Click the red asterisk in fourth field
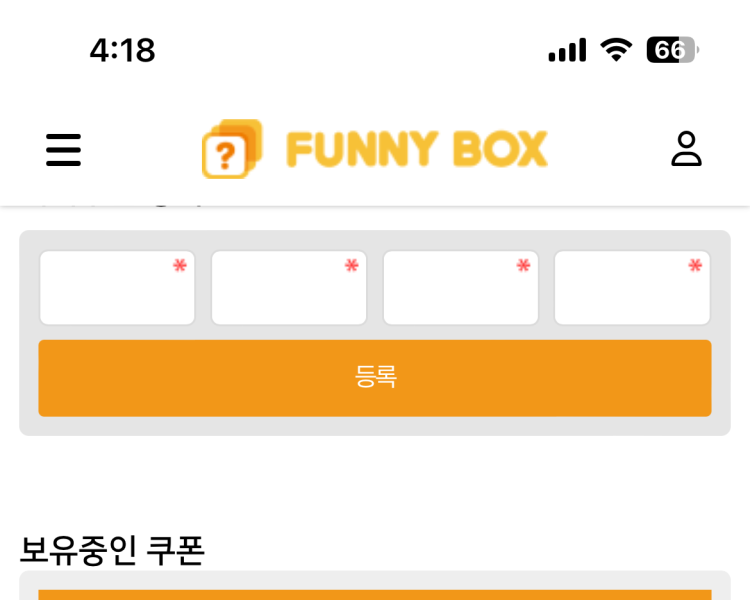The image size is (750, 600). coord(695,265)
